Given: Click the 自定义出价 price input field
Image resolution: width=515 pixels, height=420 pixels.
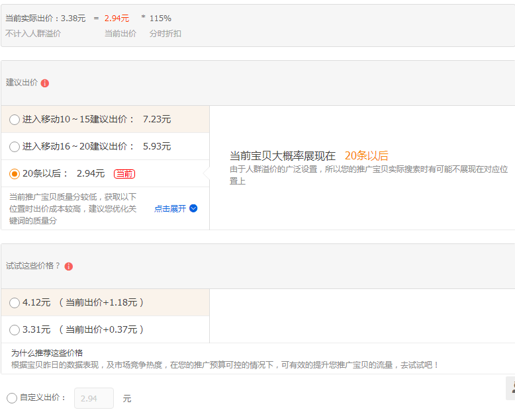Looking at the screenshot, I should [93, 398].
